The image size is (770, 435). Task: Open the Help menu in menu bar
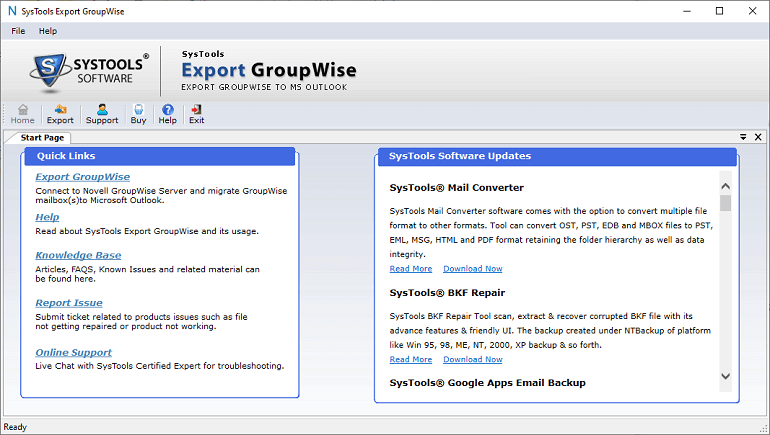[48, 31]
